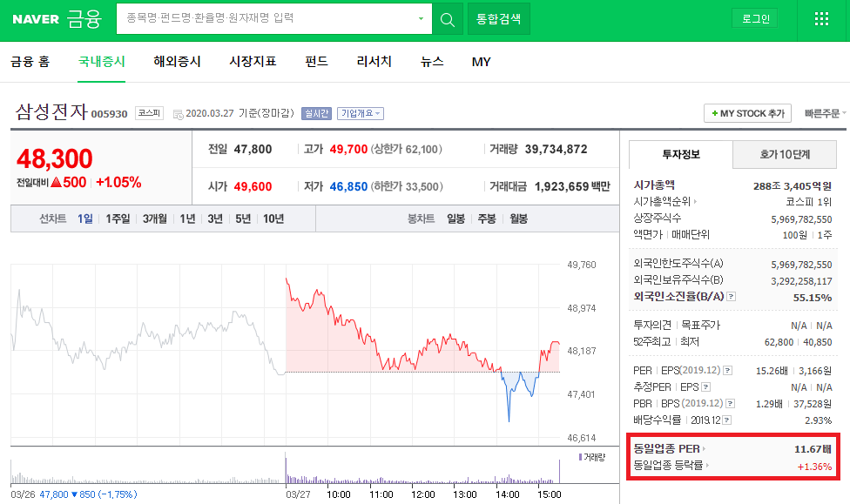Open the 리서치 menu
This screenshot has width=850, height=504.
[x=374, y=62]
